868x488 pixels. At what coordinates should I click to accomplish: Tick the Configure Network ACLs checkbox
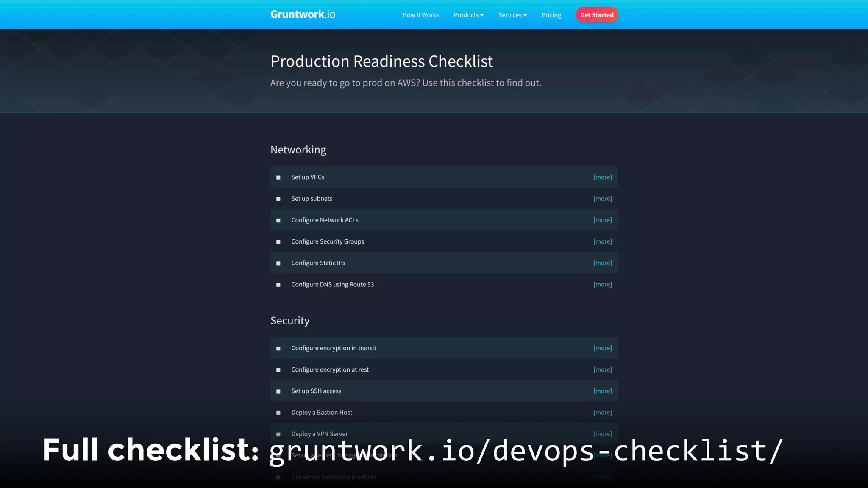click(x=278, y=220)
